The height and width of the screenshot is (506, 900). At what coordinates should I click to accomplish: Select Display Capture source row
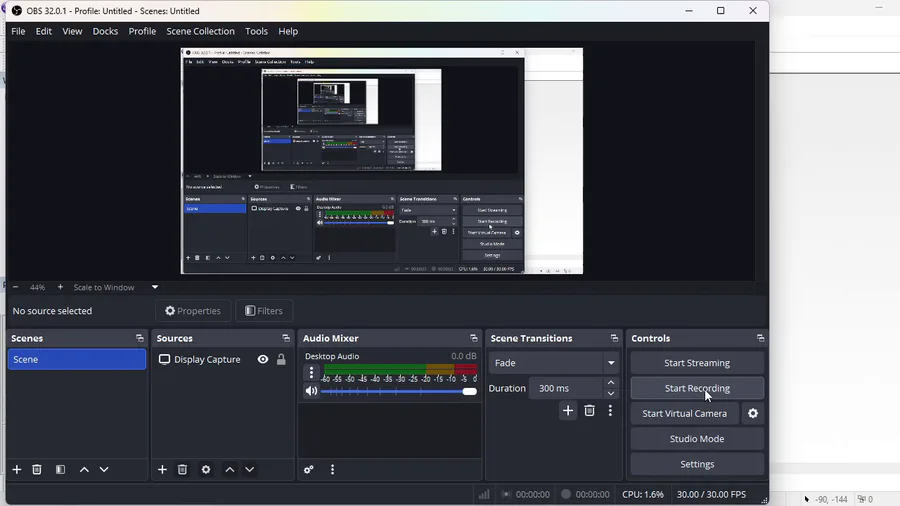coord(222,359)
